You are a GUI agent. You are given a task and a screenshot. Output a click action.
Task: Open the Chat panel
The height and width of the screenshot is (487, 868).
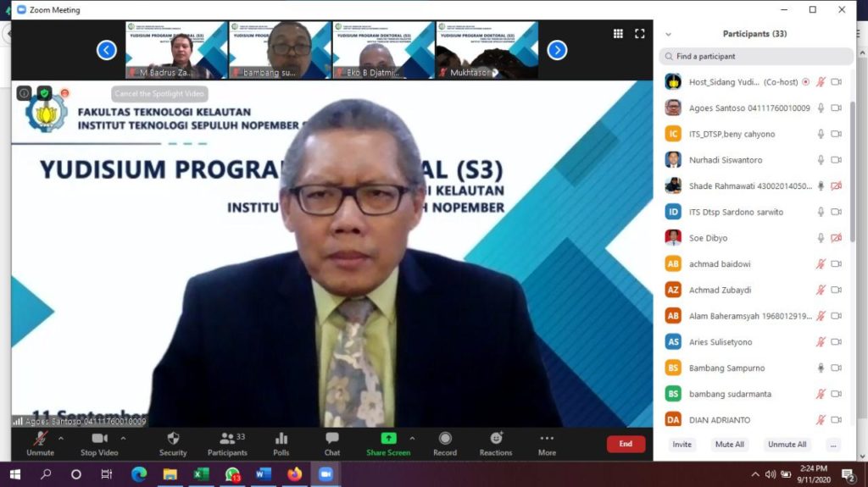(x=332, y=439)
